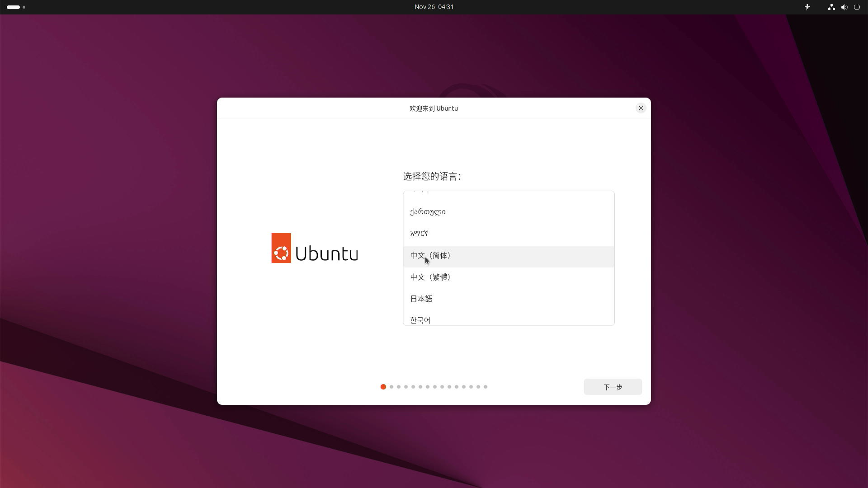Select 한국어 language

(509, 318)
